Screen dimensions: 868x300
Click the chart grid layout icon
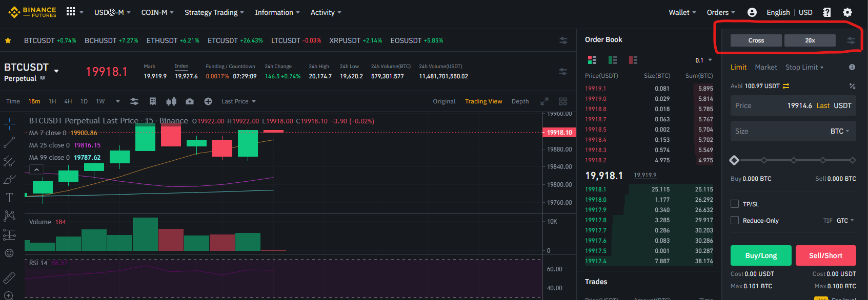(x=153, y=101)
